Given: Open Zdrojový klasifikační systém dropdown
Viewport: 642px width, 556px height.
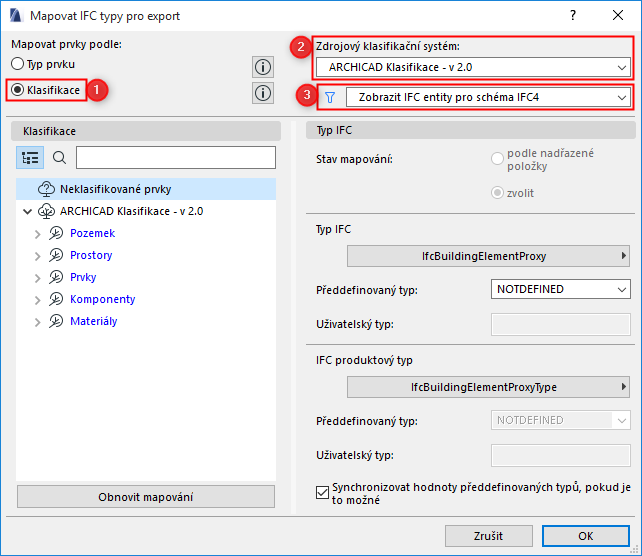Looking at the screenshot, I should click(473, 67).
